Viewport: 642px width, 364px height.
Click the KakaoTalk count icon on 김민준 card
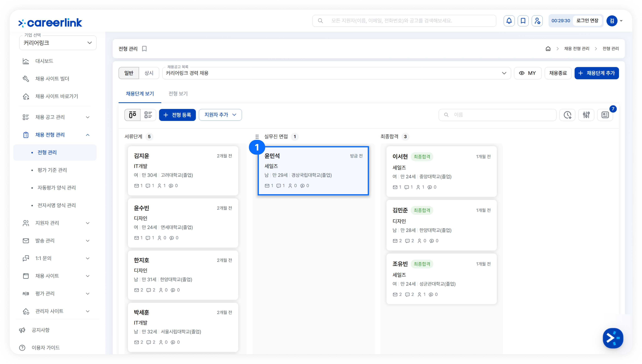coord(432,241)
